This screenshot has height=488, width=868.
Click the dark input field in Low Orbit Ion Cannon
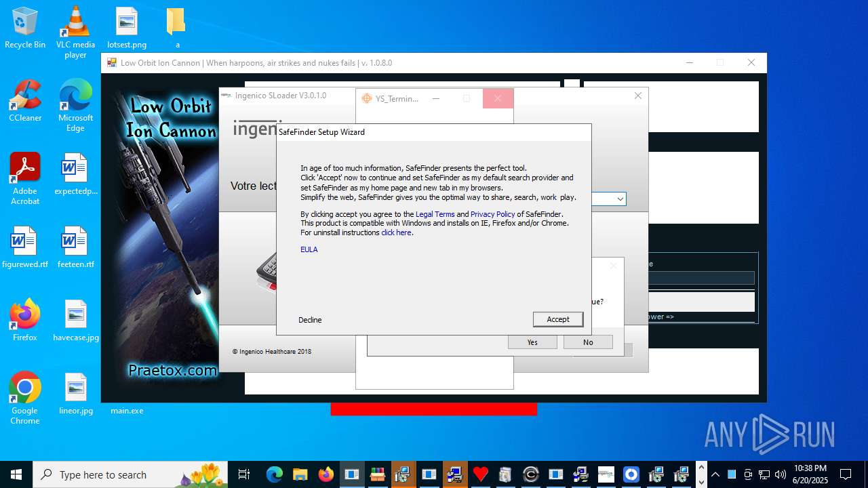(x=701, y=278)
